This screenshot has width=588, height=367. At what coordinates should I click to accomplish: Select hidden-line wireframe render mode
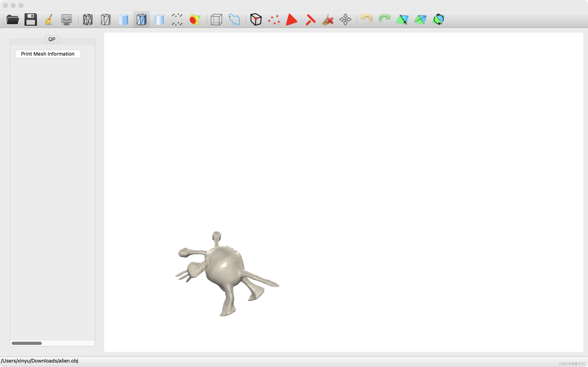(x=106, y=19)
